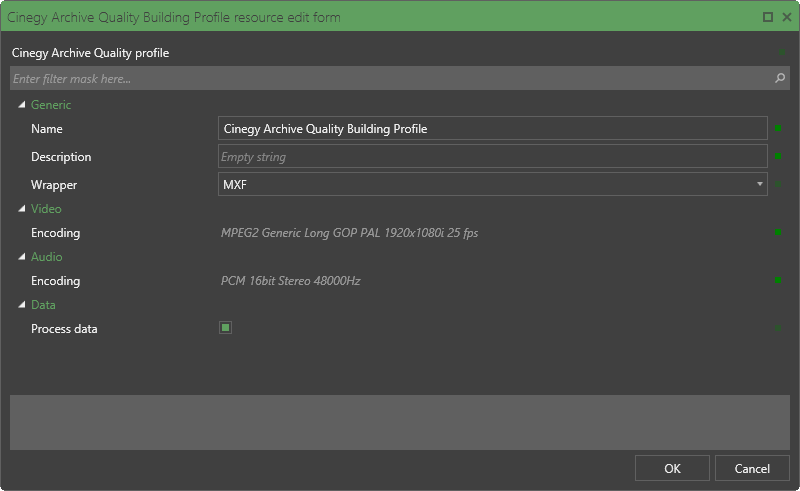Click the marker at Cinegy Archive Quality profile header
The image size is (800, 491).
(x=782, y=52)
